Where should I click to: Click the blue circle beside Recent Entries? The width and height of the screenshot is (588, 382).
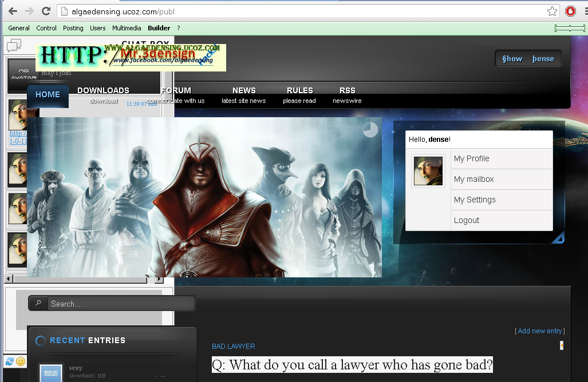click(x=41, y=340)
